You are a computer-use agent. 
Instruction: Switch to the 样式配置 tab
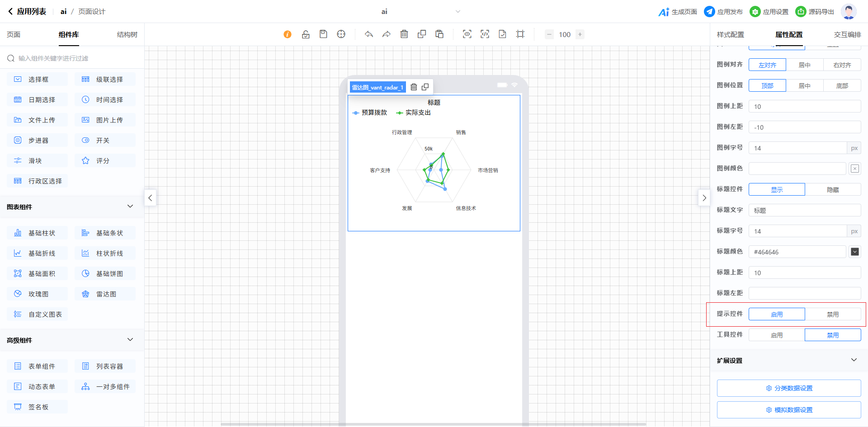(730, 35)
